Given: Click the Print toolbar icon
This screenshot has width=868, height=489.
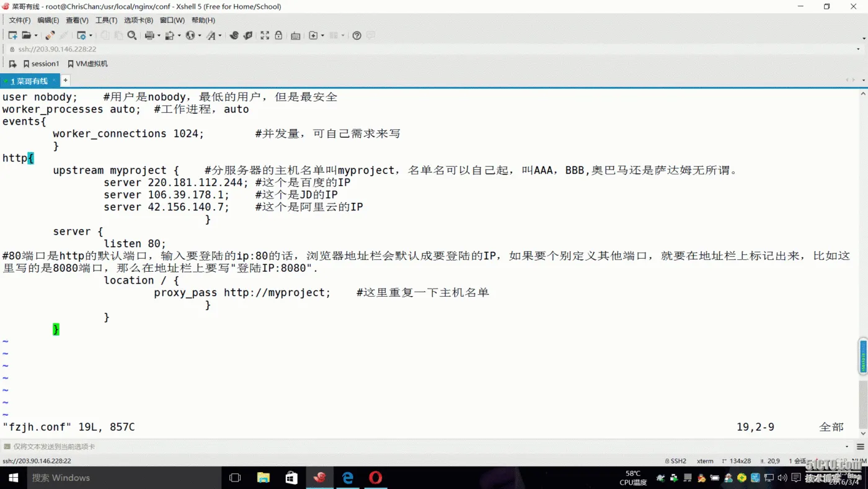Looking at the screenshot, I should coord(149,35).
